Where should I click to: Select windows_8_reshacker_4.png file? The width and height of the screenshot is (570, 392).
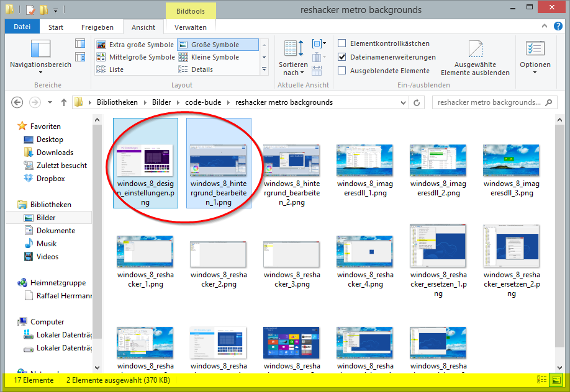click(365, 262)
